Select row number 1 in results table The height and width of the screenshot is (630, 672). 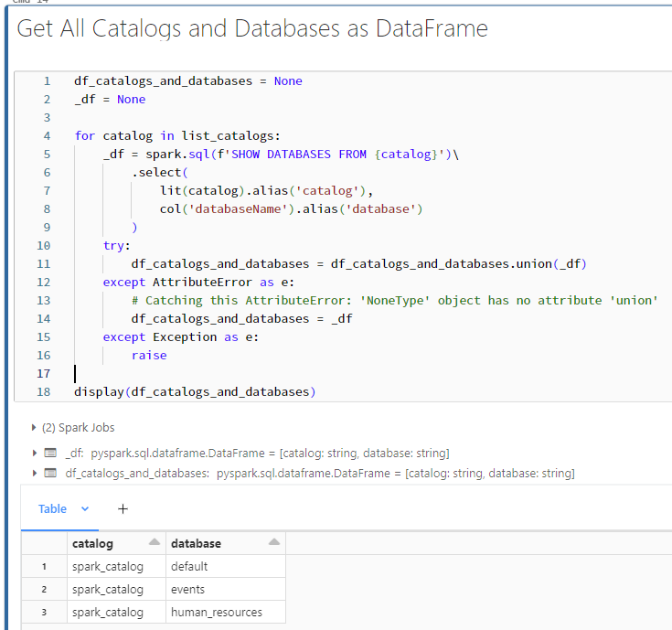(44, 566)
